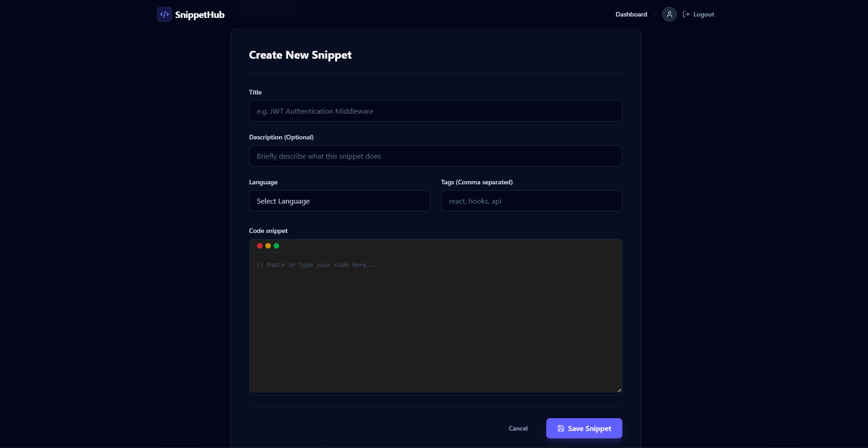Click the floppy disk save icon
Screen dimensions: 868x448
(x=560, y=428)
